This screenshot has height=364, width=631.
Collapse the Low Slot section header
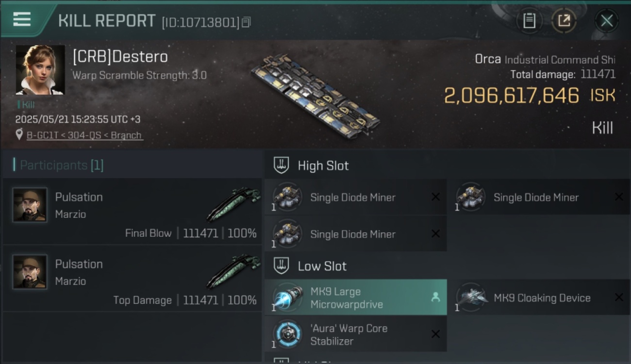[447, 266]
